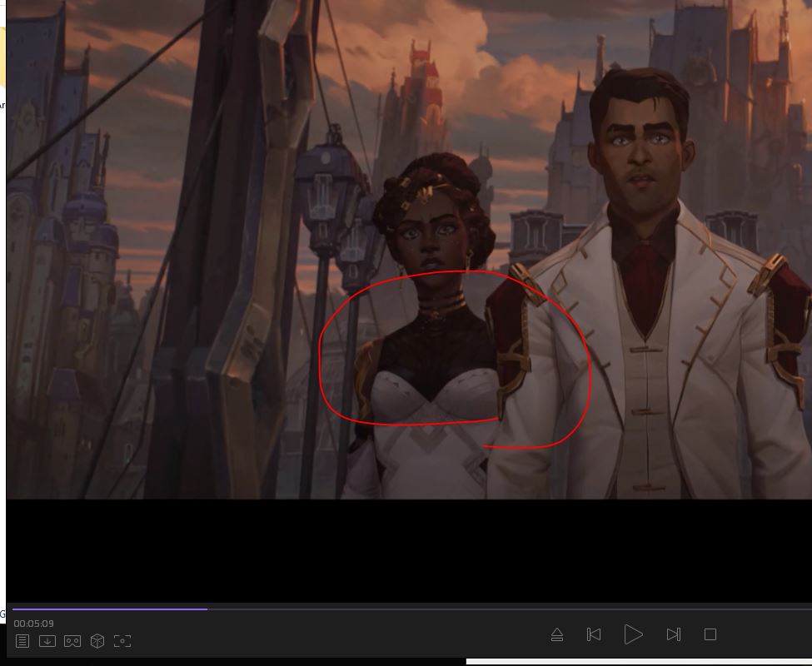
Task: Skip to the next track
Action: pyautogui.click(x=673, y=634)
